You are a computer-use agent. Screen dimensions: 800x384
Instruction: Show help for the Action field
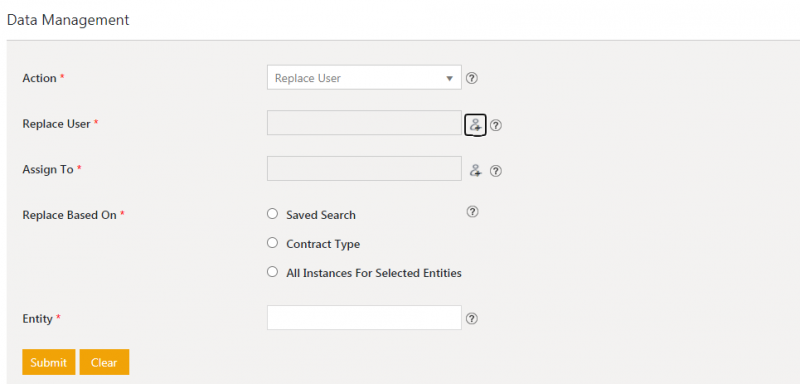coord(472,78)
